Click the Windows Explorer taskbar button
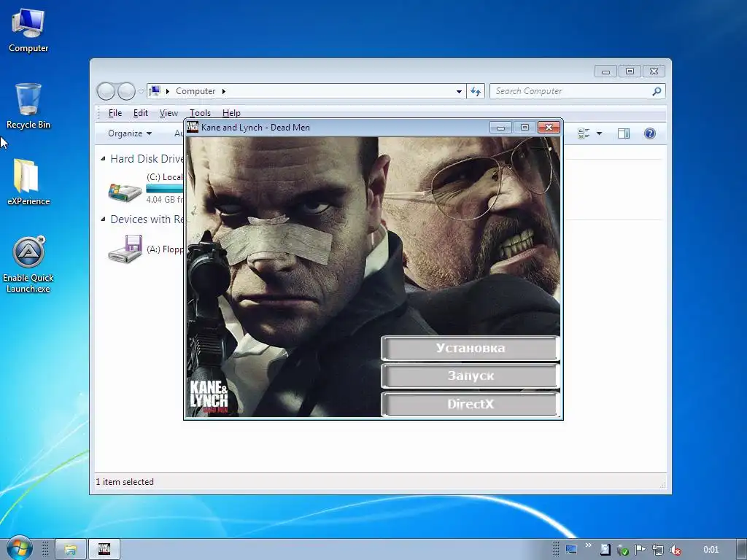 71,549
